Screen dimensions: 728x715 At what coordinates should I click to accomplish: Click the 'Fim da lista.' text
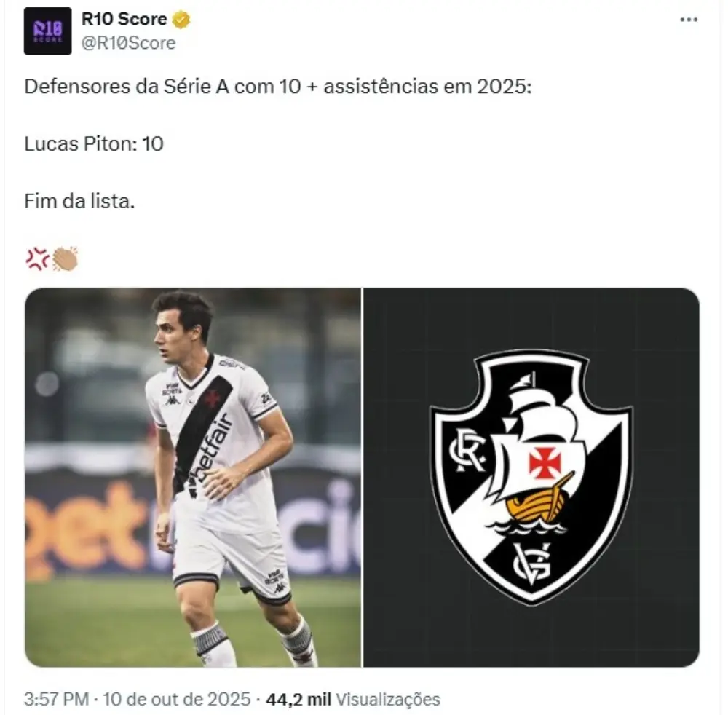pos(79,201)
